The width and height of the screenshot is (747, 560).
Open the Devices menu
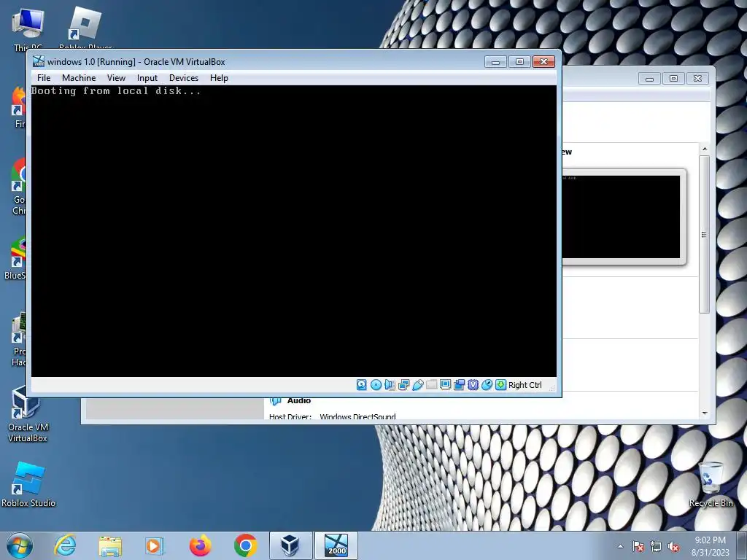pos(183,77)
